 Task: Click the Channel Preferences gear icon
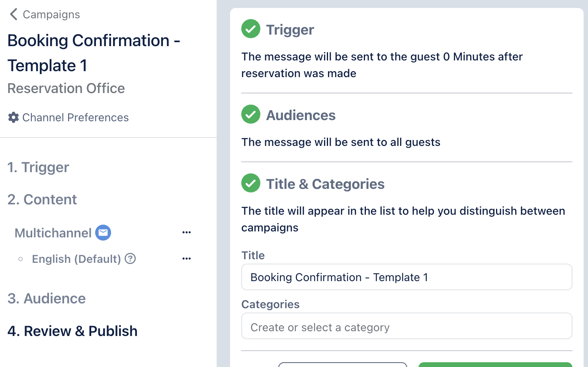(x=14, y=117)
